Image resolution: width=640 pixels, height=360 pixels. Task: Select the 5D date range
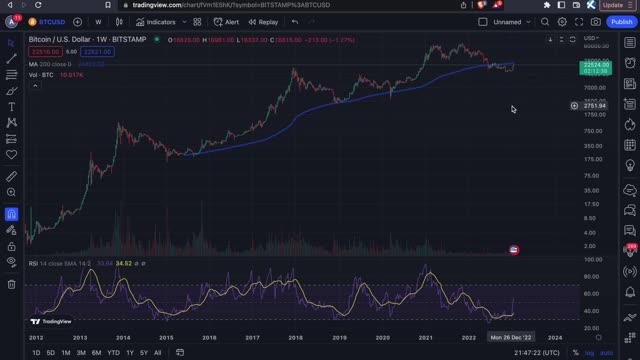tap(51, 353)
